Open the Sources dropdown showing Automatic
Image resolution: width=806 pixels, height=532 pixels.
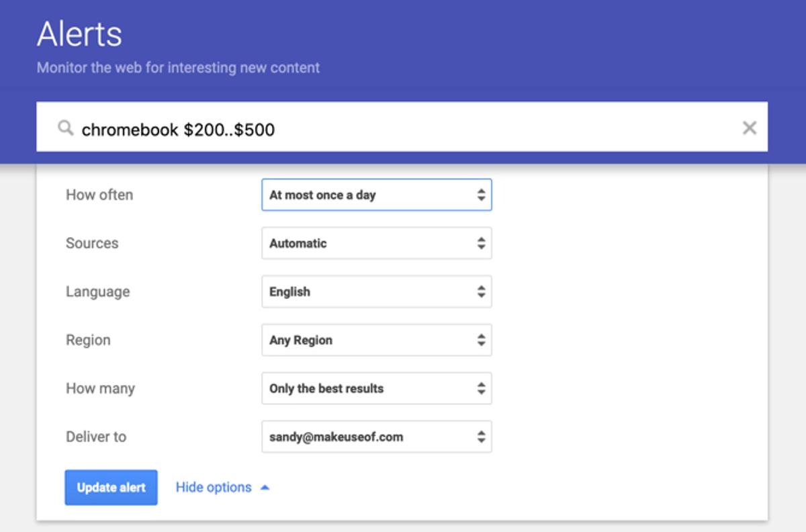(376, 243)
